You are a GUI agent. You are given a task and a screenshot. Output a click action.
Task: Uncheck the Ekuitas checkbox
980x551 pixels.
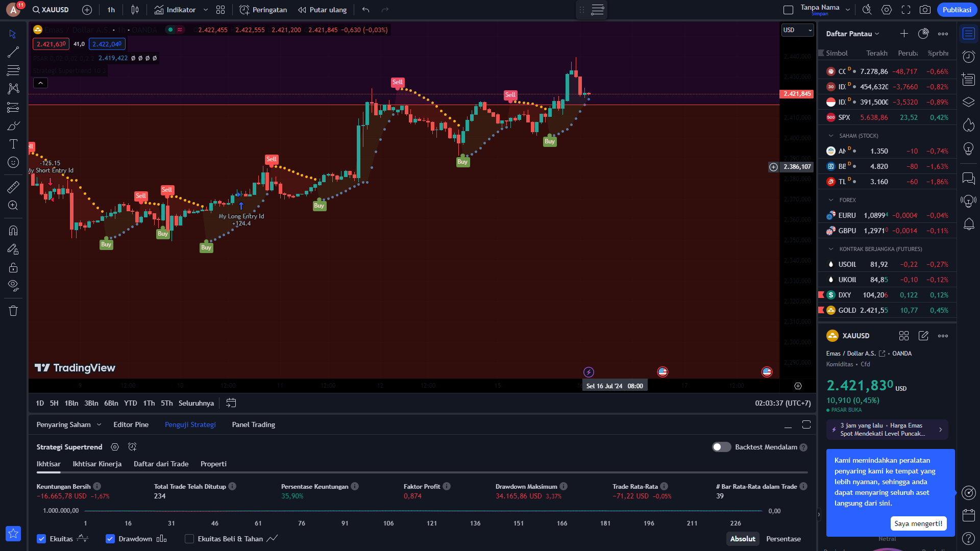(x=41, y=539)
